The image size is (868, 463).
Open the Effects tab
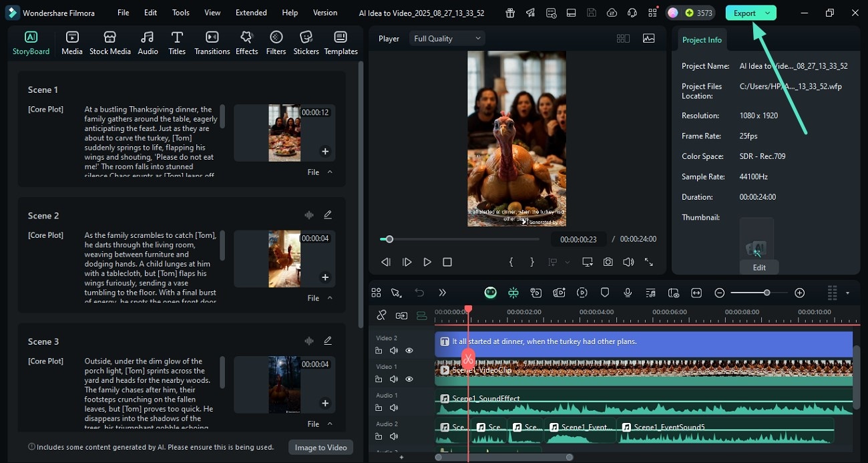246,43
